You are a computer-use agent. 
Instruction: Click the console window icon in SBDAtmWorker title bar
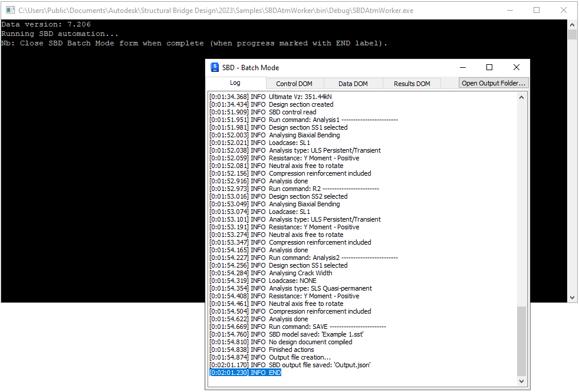pos(11,10)
